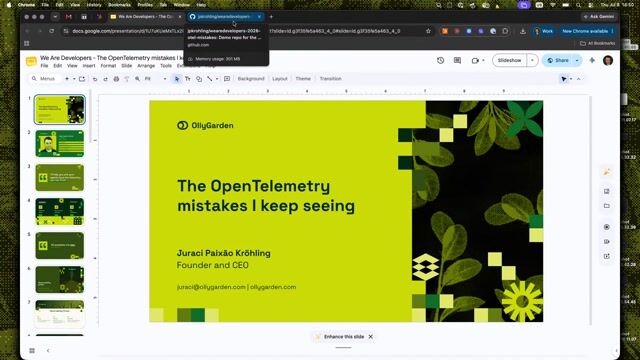Switch to the Gmail pinned tab

click(x=69, y=17)
